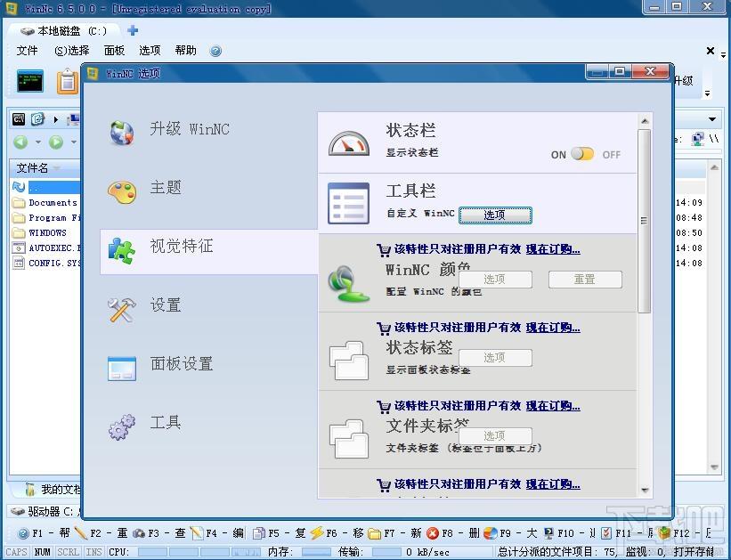
Task: Click the 选项 button for 状态标签
Action: 495,358
